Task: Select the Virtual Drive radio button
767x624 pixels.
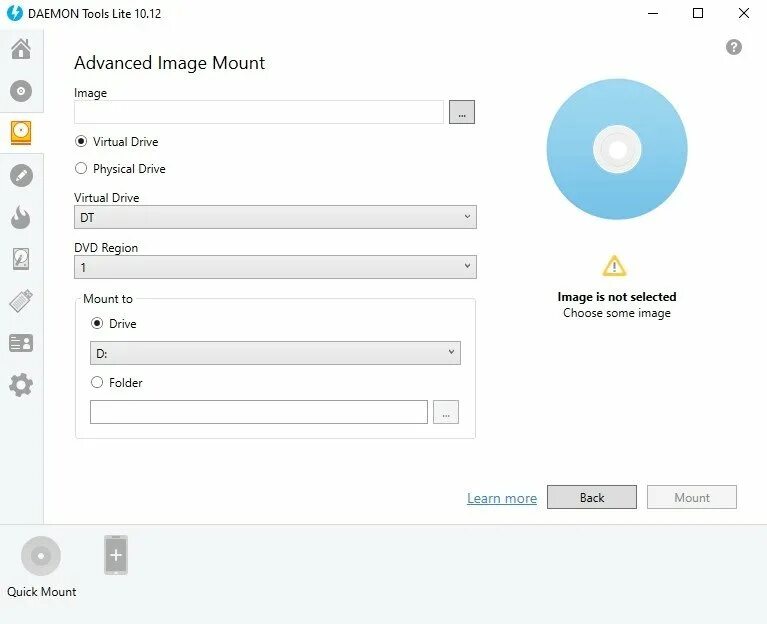Action: coord(81,141)
